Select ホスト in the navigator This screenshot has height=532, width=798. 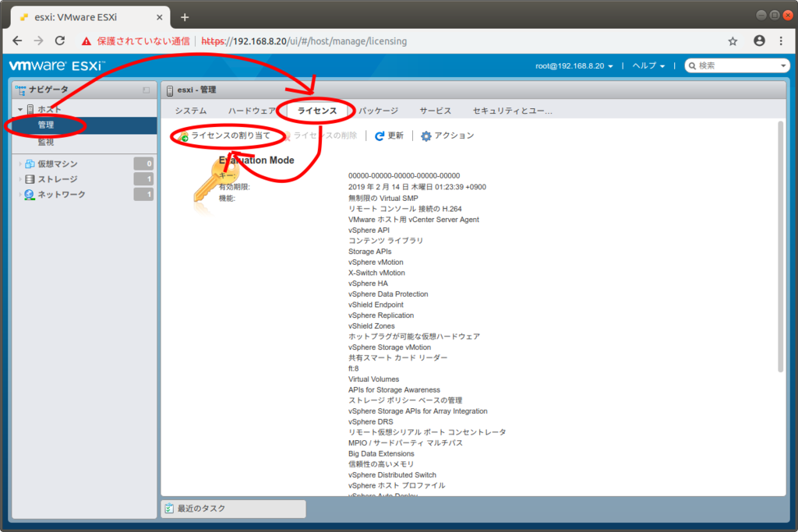click(x=49, y=109)
